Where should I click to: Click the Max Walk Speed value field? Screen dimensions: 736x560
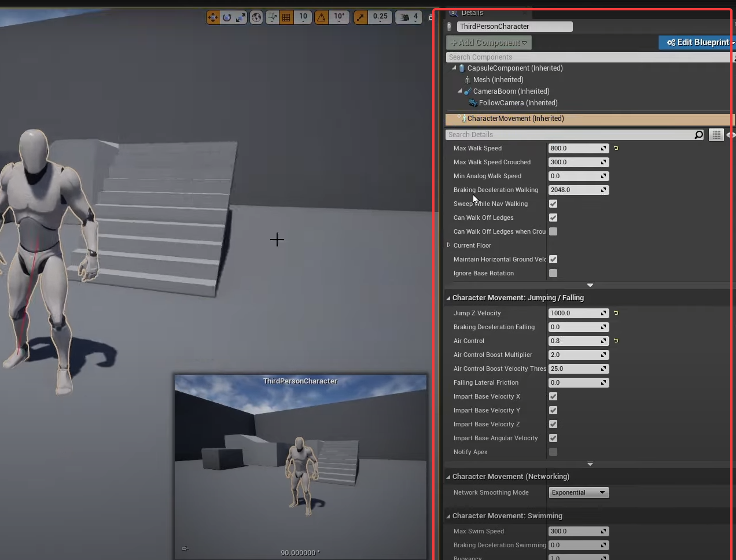(x=578, y=148)
